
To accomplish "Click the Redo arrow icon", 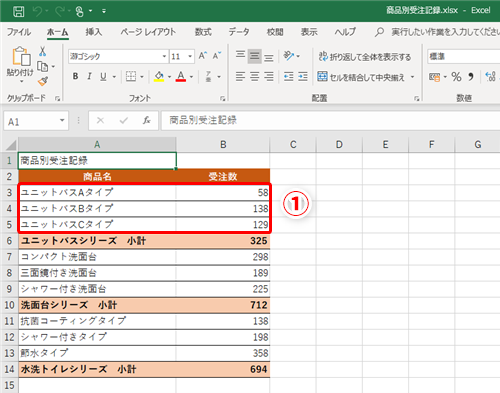I will [x=60, y=11].
